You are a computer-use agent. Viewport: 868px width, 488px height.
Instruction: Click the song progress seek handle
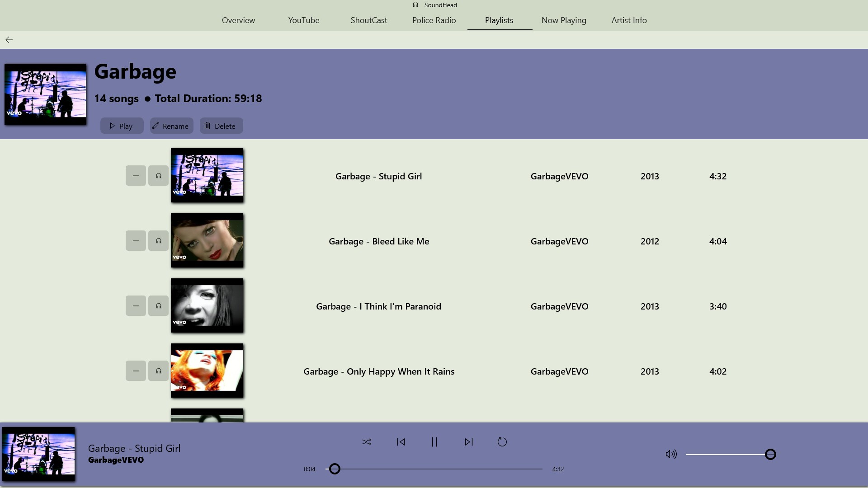tap(335, 469)
